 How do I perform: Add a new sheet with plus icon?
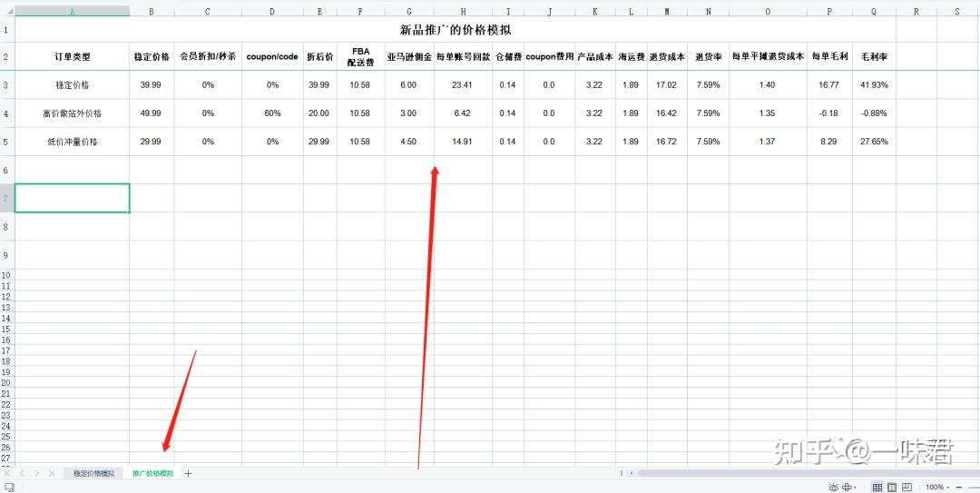coord(188,474)
